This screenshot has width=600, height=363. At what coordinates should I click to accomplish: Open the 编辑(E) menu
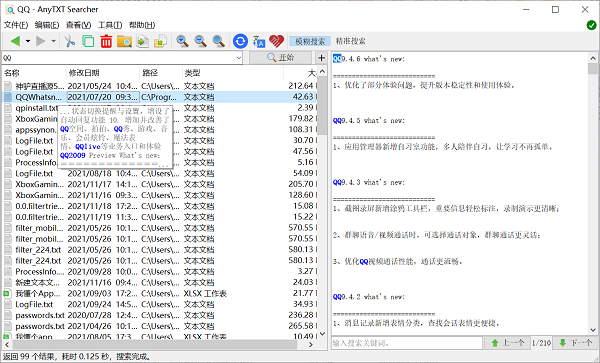point(47,25)
